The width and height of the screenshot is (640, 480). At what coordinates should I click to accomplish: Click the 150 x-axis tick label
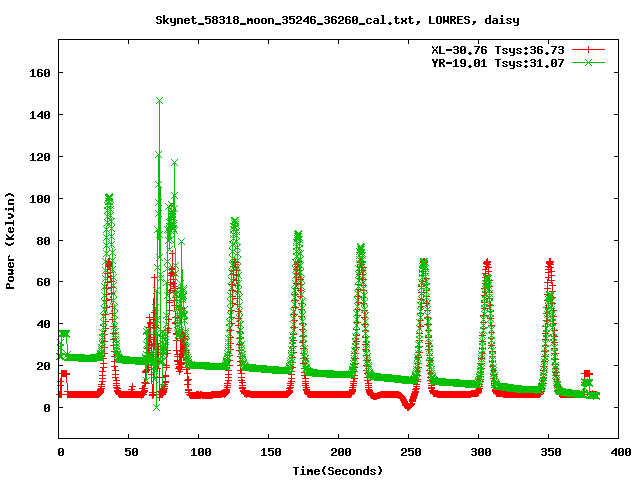[271, 452]
